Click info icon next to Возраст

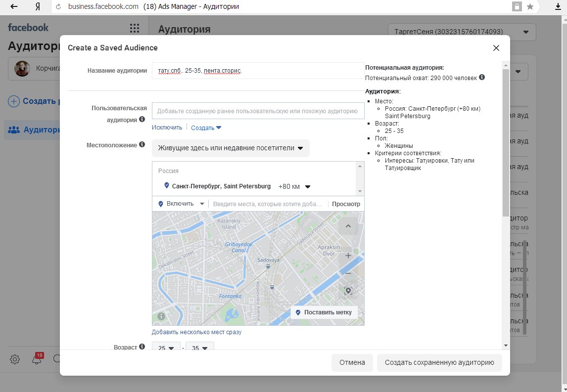(x=142, y=347)
